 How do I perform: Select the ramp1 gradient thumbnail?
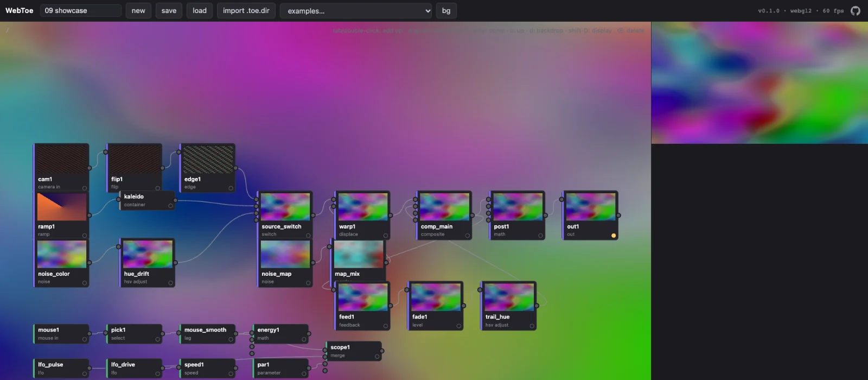(x=62, y=207)
